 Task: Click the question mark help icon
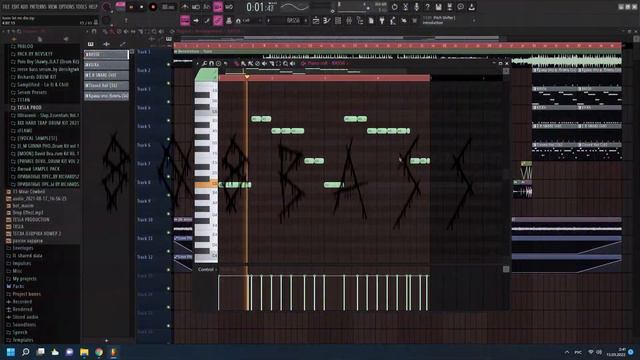coord(427,7)
